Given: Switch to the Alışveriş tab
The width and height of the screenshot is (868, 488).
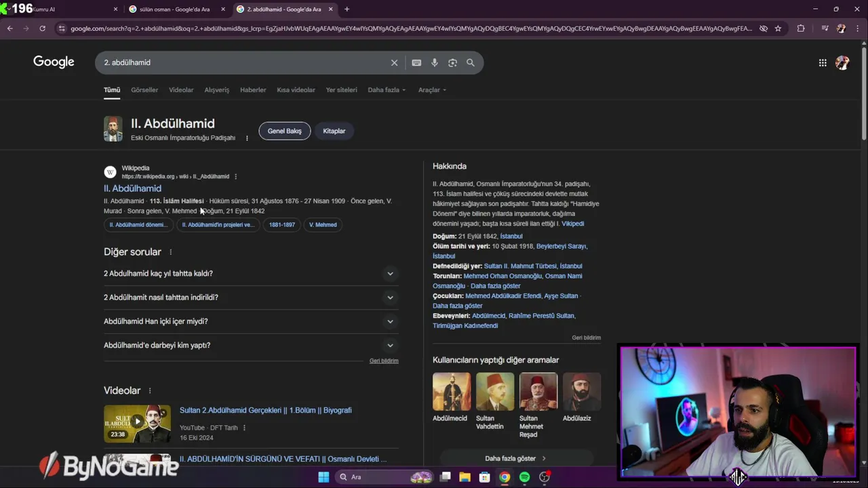Looking at the screenshot, I should tap(217, 89).
